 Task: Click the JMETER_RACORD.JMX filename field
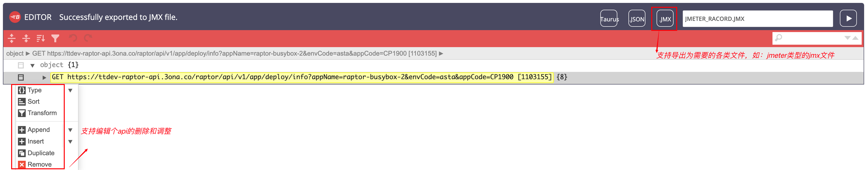[x=757, y=18]
